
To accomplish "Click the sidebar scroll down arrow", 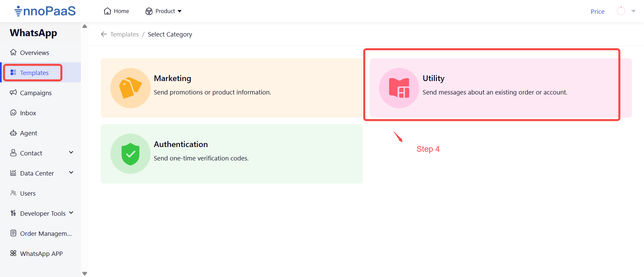I will click(85, 273).
